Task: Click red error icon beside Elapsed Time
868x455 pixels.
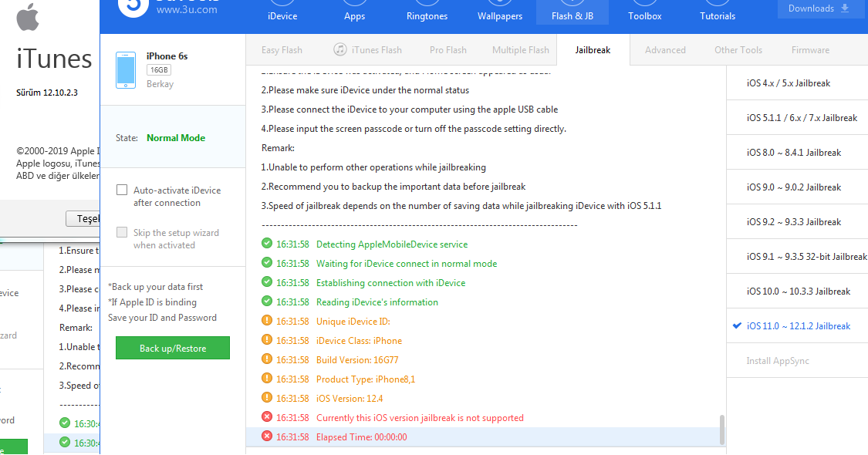Action: click(267, 436)
